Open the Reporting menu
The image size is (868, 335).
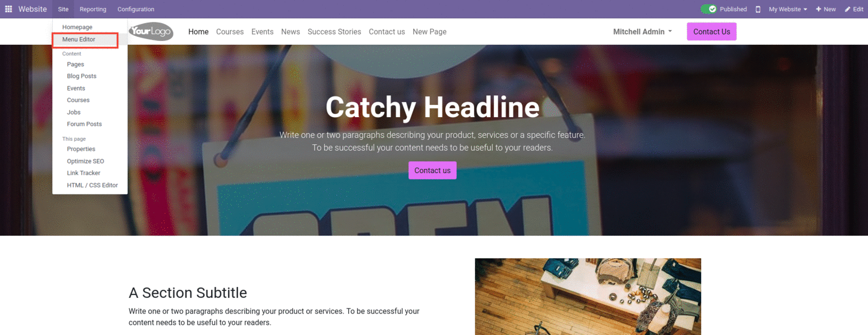(93, 9)
